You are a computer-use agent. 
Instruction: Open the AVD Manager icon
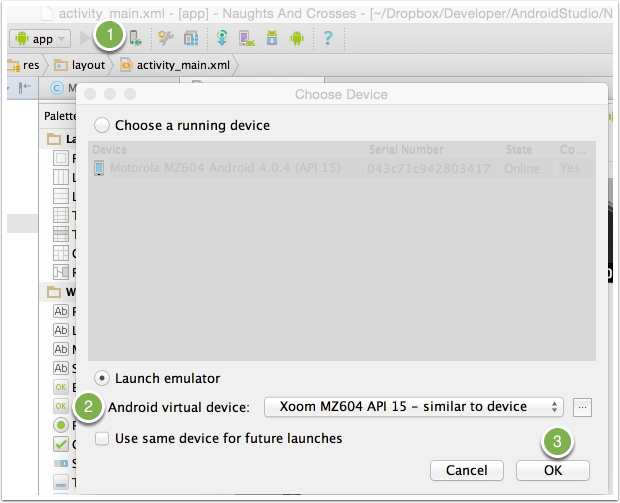[246, 38]
